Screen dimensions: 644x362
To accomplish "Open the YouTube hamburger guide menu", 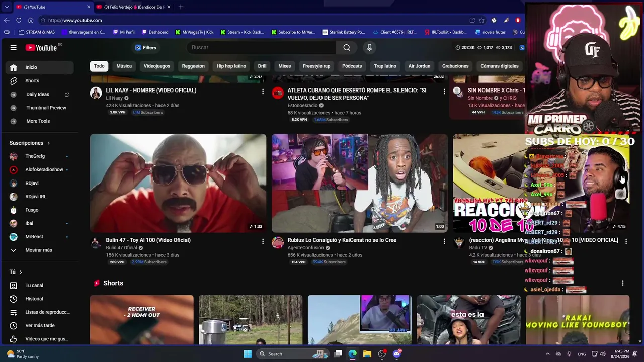I will (x=14, y=48).
